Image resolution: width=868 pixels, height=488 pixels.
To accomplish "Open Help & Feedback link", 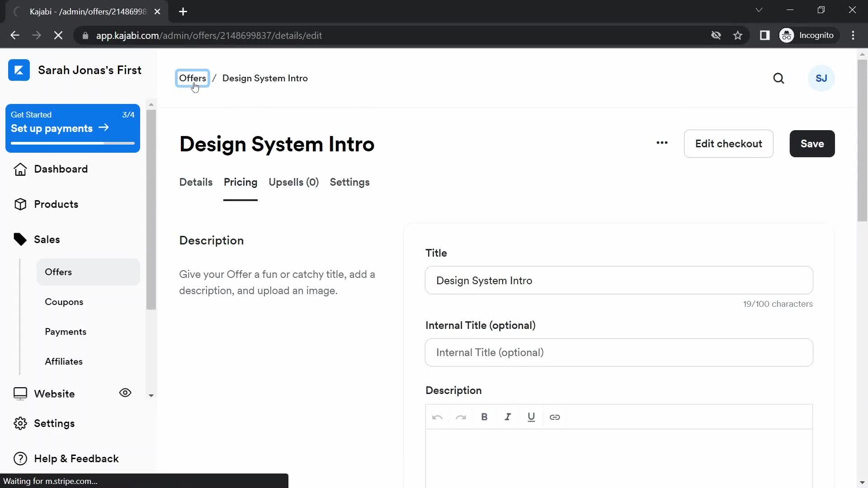I will point(76,459).
